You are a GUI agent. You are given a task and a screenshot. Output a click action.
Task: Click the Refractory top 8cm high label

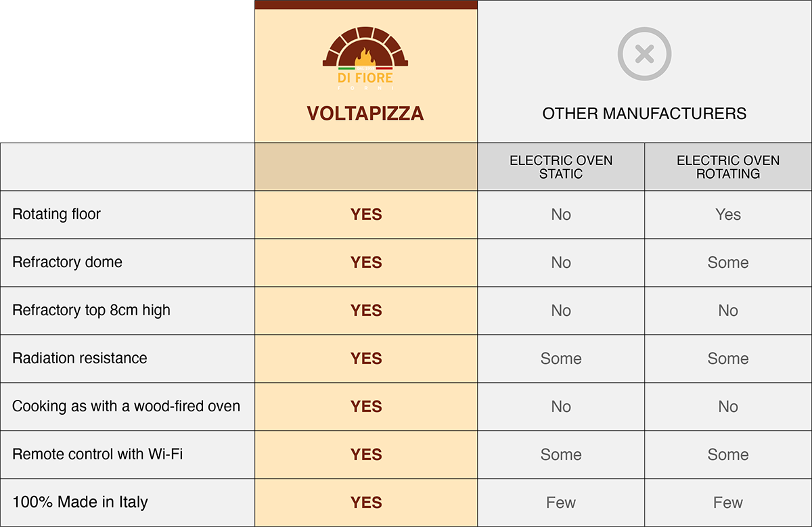(x=91, y=311)
